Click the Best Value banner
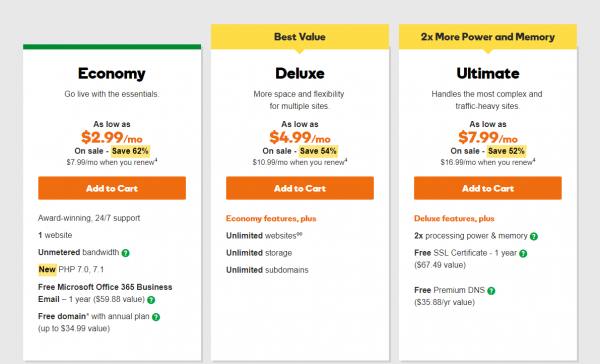 click(x=300, y=37)
